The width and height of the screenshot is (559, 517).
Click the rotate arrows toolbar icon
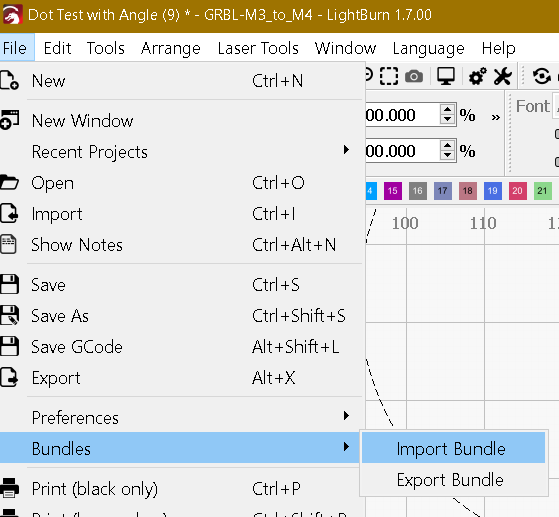(542, 76)
